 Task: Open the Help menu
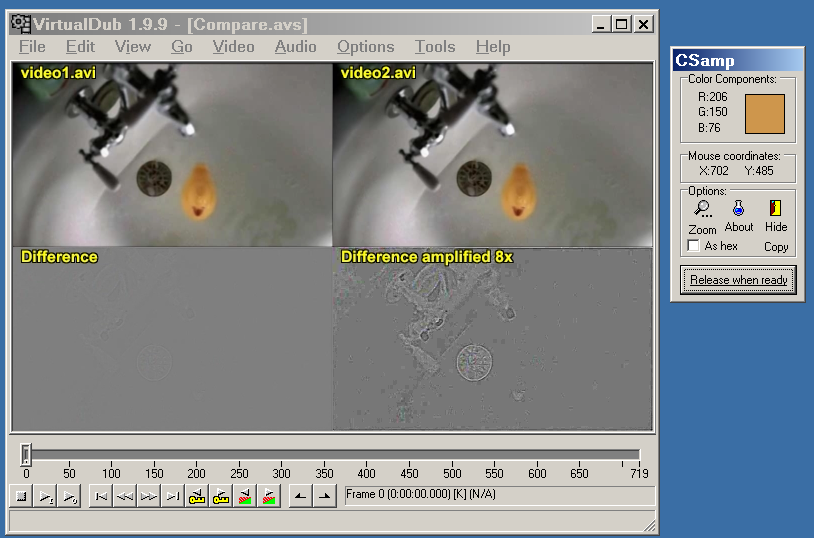pos(493,47)
